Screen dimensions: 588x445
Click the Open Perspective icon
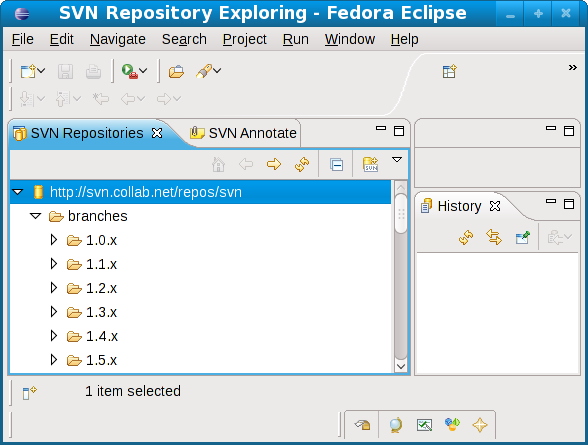tap(449, 71)
